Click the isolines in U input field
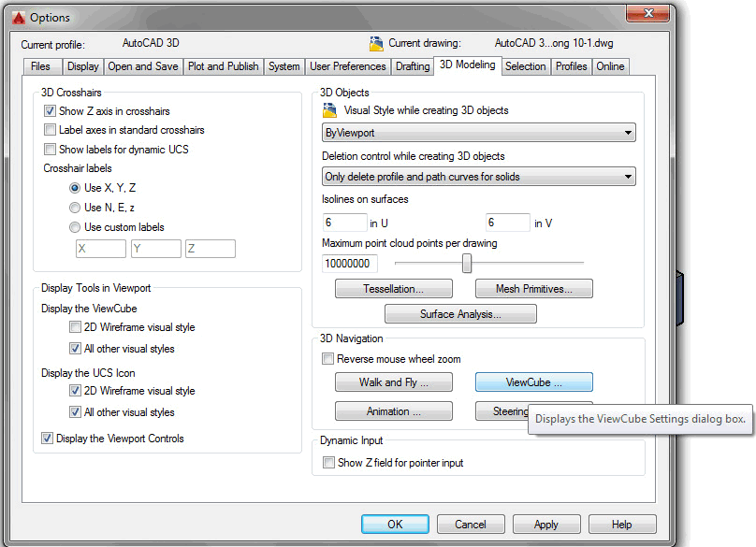 click(344, 223)
